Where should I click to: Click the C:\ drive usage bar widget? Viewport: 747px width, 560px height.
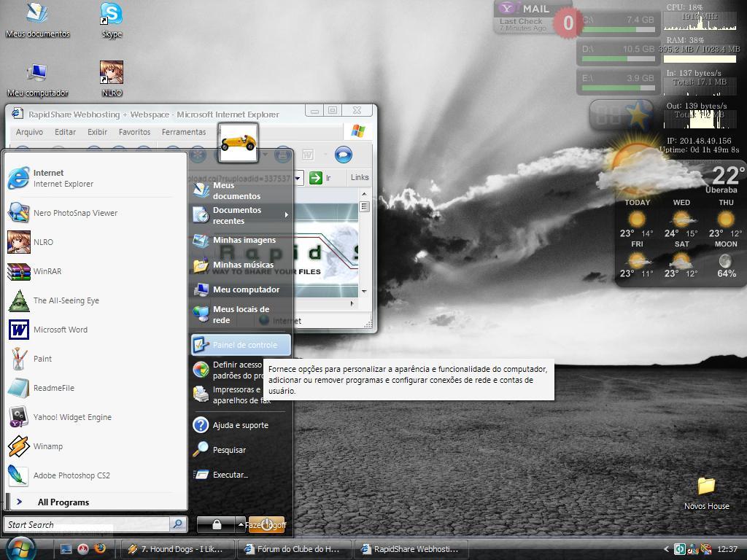tap(618, 24)
